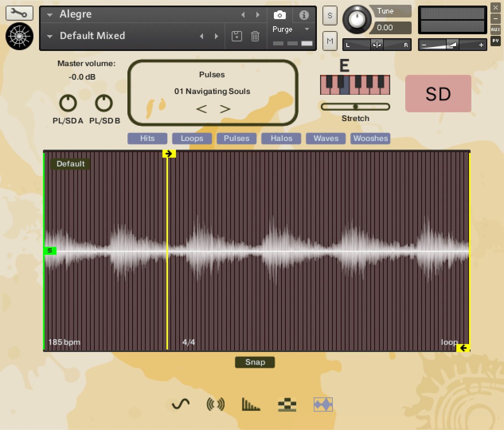
Task: Open the camera snapshot view
Action: (280, 15)
